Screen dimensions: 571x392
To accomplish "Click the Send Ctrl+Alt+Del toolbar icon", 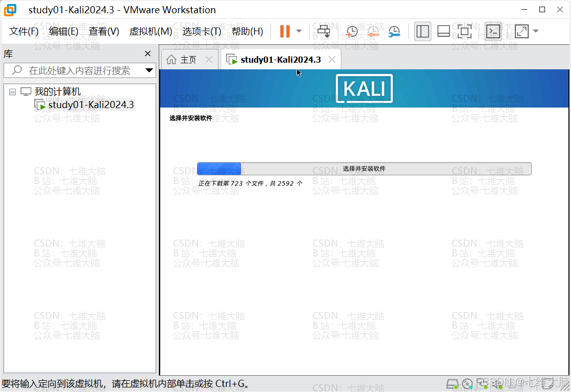I will click(x=324, y=31).
